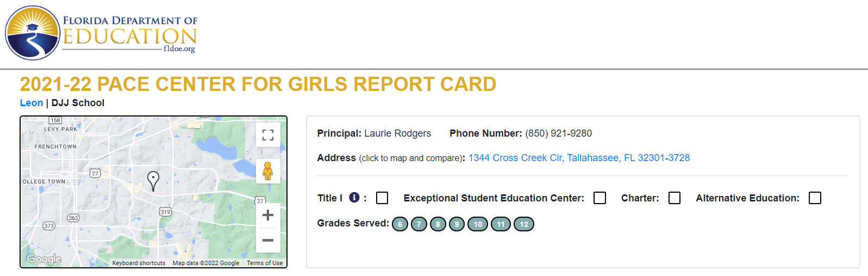Select the grade 12 badge
Screen dimensions: 868x276
coord(524,224)
